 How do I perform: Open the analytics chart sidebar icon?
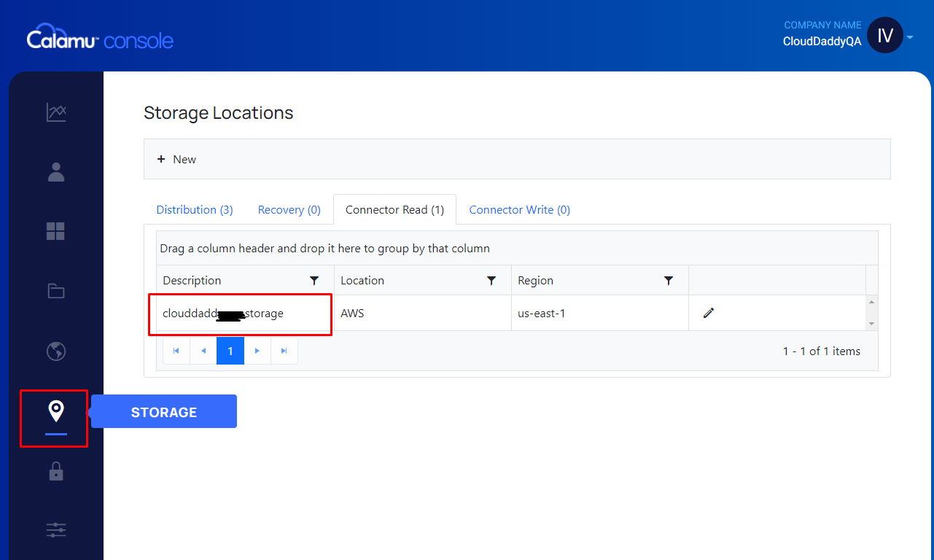56,112
